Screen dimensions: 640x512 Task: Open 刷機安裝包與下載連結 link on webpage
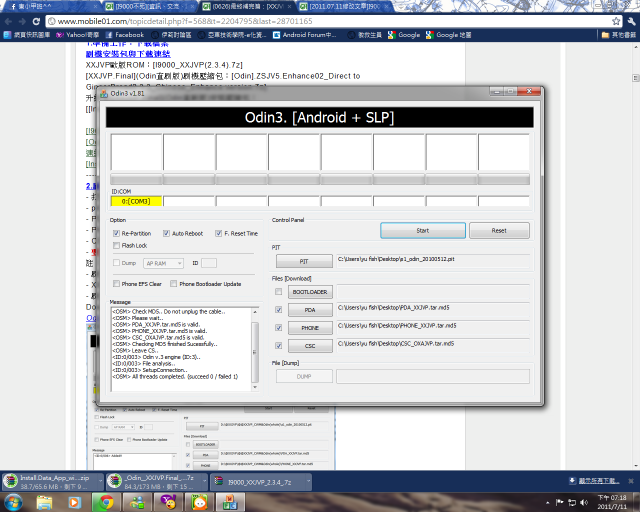[128, 54]
